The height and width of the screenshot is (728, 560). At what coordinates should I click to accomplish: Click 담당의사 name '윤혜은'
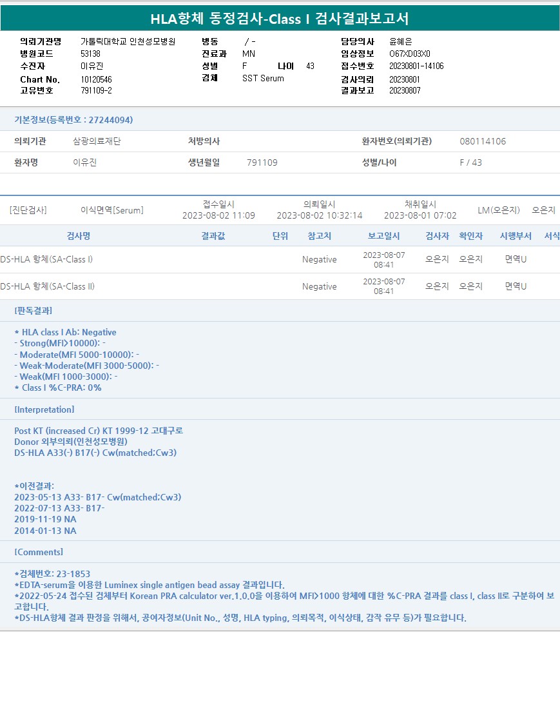pos(400,42)
